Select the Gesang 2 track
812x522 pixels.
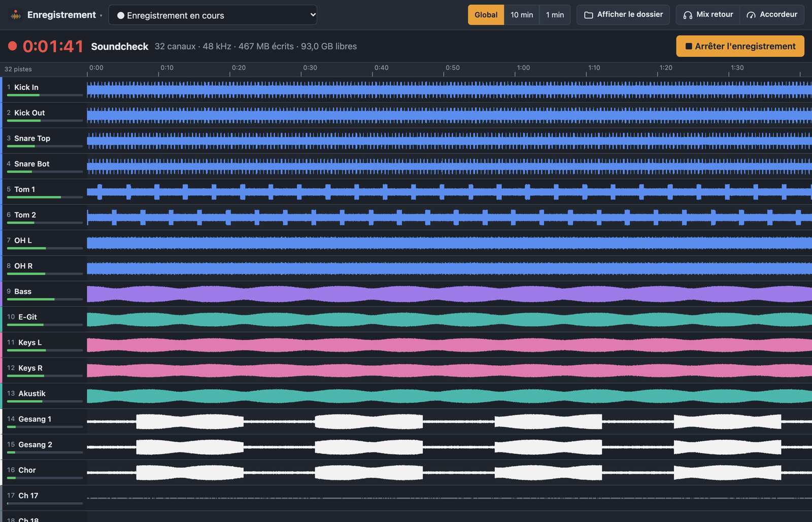tap(45, 447)
